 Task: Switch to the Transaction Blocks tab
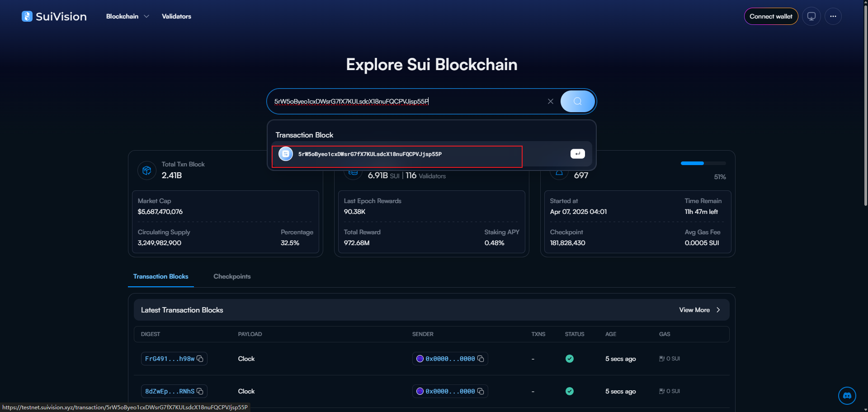[161, 276]
